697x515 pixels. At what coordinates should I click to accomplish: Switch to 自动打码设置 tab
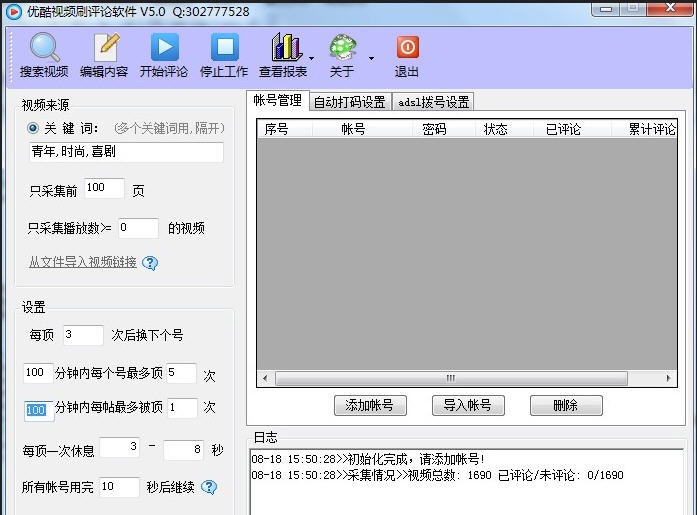pyautogui.click(x=349, y=102)
